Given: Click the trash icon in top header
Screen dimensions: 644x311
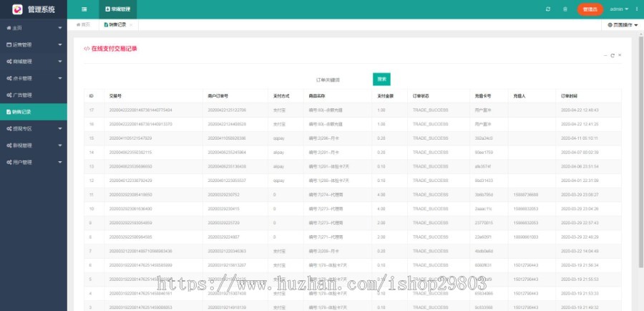Looking at the screenshot, I should 565,9.
